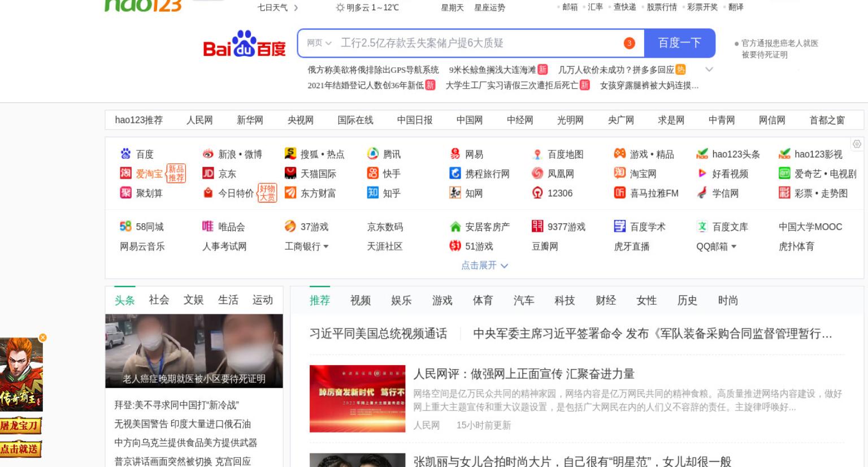Open the 老人癌症晚期 news thumbnail
This screenshot has width=868, height=467.
pyautogui.click(x=194, y=351)
